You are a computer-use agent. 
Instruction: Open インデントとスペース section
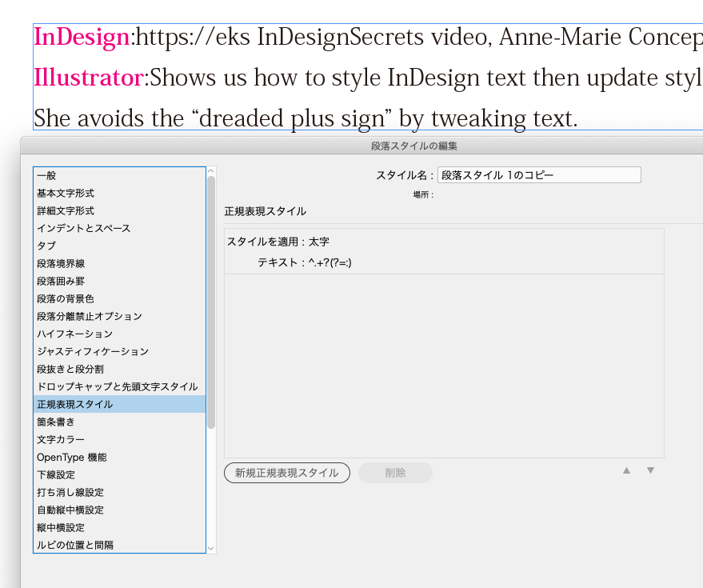(x=119, y=228)
